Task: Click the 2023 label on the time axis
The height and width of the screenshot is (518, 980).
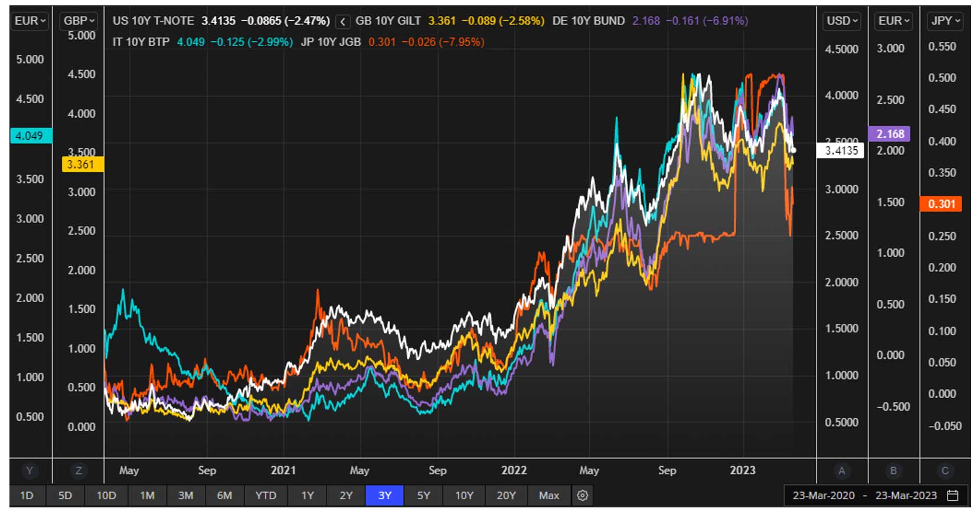Action: click(742, 470)
